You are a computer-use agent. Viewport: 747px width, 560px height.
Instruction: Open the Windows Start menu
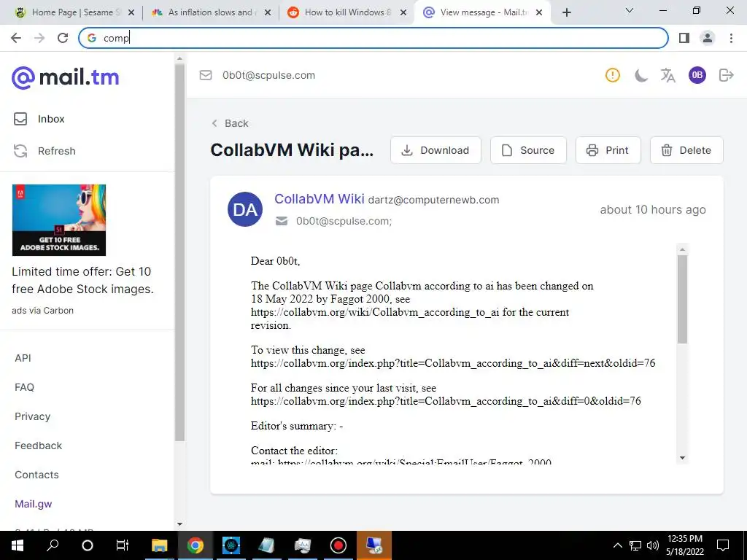pos(18,545)
